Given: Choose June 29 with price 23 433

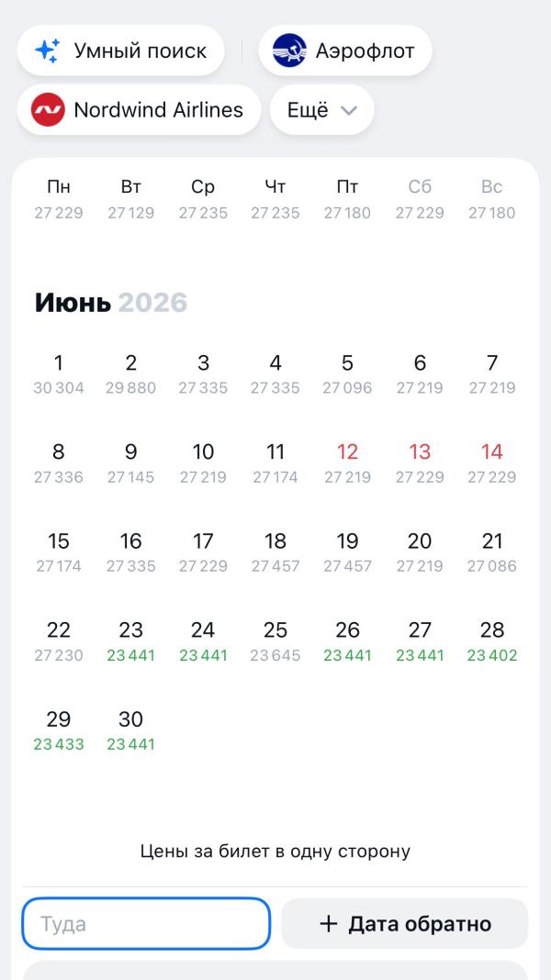Looking at the screenshot, I should click(x=59, y=729).
